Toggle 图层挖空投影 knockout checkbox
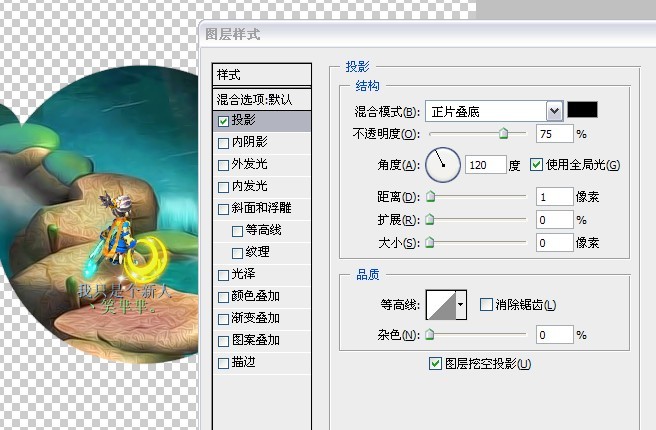Screen dimensions: 656x430 tap(434, 363)
